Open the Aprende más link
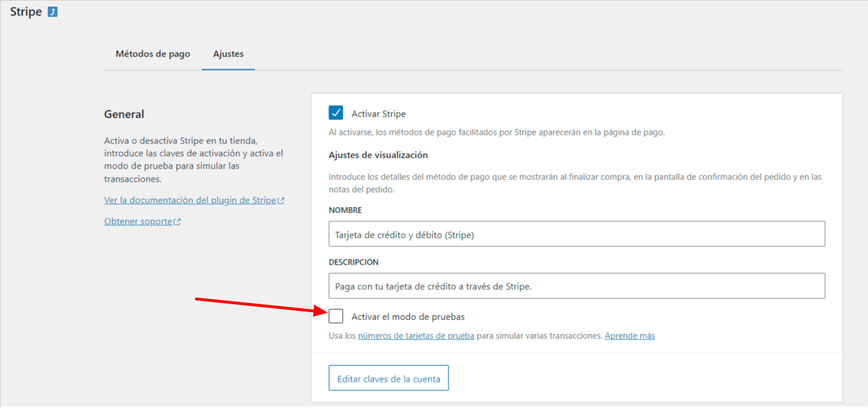 (630, 336)
